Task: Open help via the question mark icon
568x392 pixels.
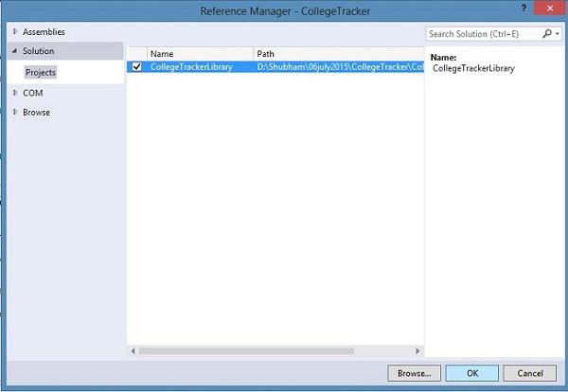Action: coord(524,8)
